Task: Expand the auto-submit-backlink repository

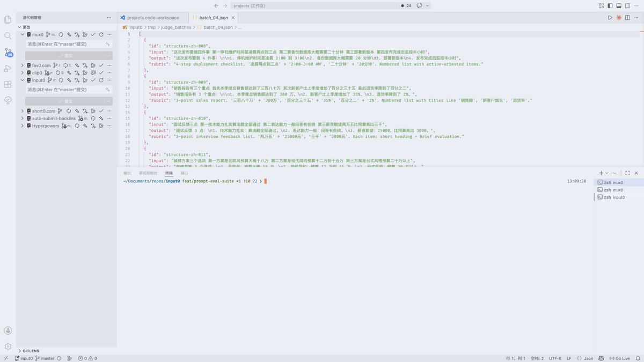Action: [23, 119]
